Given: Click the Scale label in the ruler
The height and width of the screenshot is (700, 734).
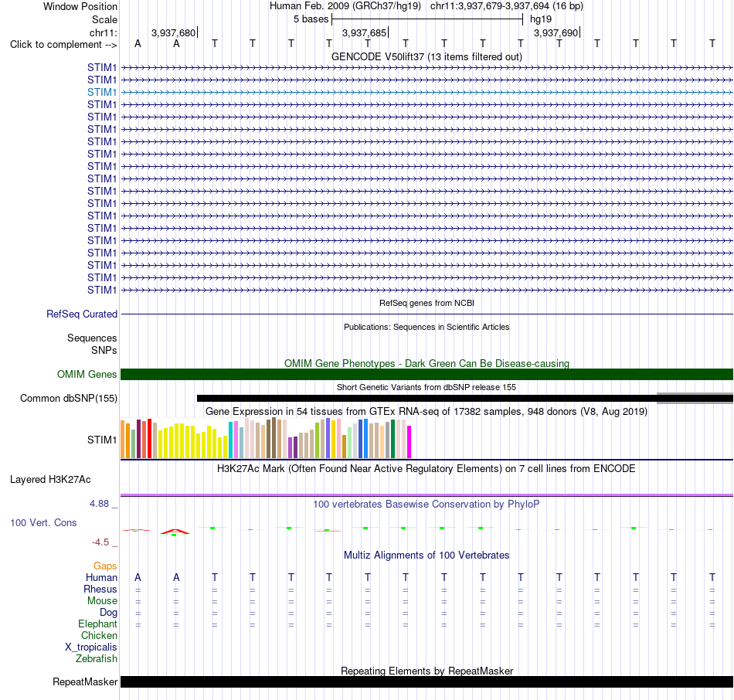Looking at the screenshot, I should 104,19.
